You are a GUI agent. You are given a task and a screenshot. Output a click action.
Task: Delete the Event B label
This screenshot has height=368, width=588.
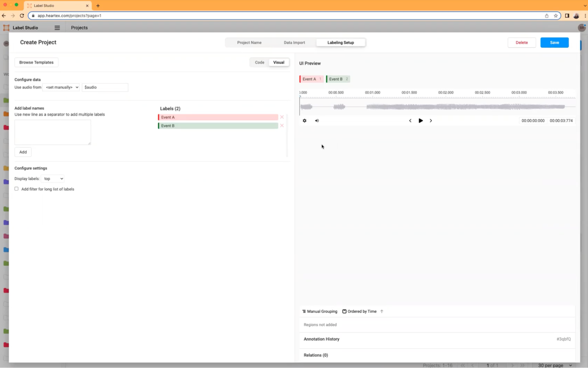[x=282, y=126]
